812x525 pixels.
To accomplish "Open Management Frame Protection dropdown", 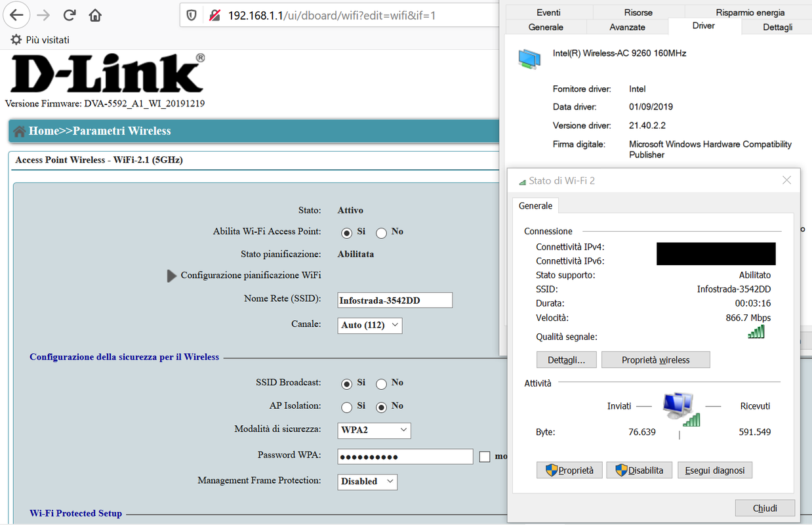I will tap(367, 482).
